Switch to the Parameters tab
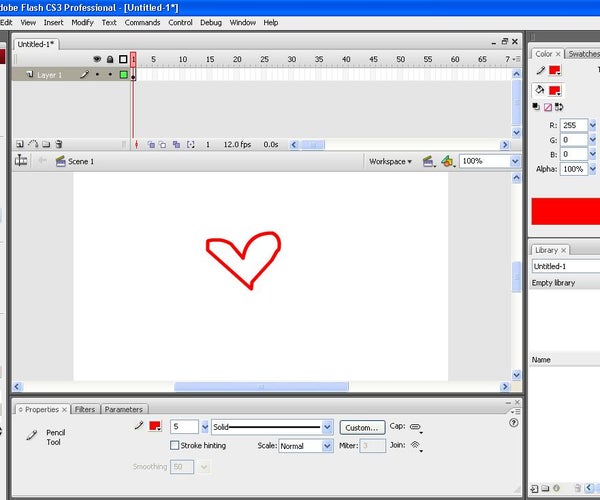The height and width of the screenshot is (500, 600). (x=124, y=409)
